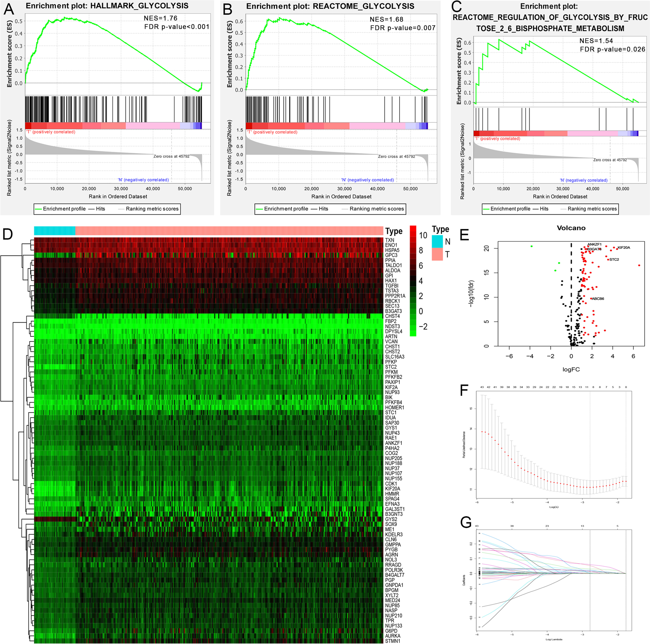Click the FDR p-value=0.026 annotation
Screen dimensions: 650x644
(613, 49)
